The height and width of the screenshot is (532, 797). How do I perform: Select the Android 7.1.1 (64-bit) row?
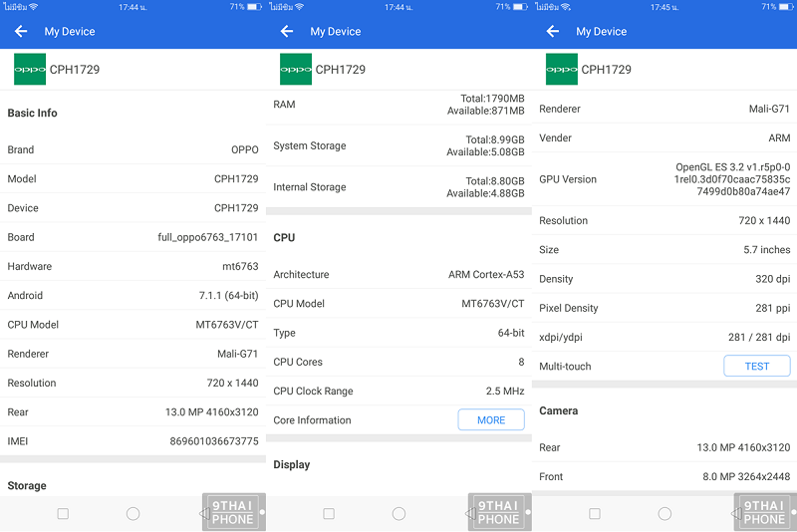coord(133,295)
